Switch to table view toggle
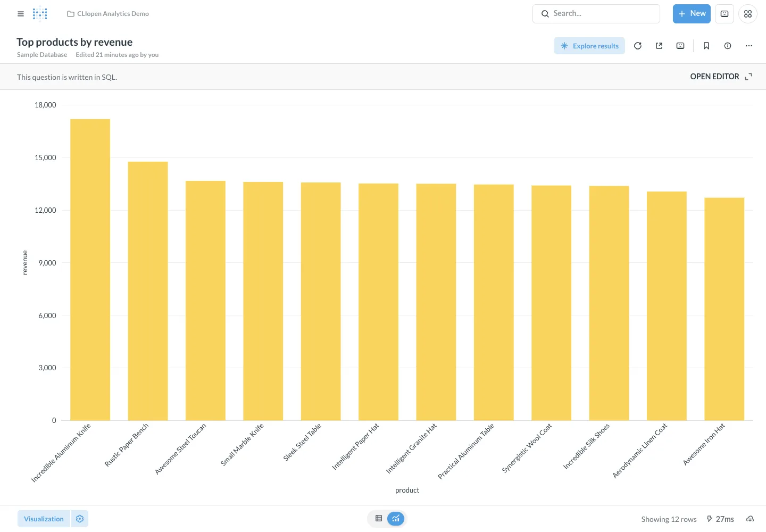The width and height of the screenshot is (766, 532). point(379,518)
